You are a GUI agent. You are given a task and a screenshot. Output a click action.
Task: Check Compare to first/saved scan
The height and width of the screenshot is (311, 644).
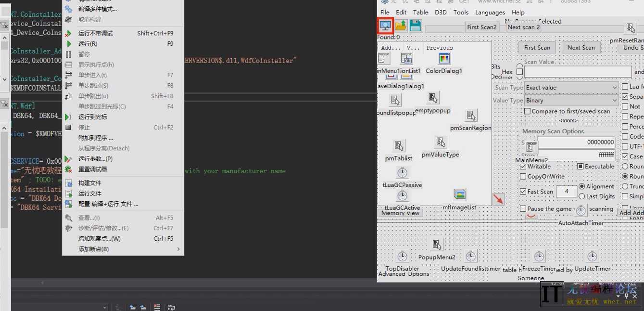click(x=528, y=111)
